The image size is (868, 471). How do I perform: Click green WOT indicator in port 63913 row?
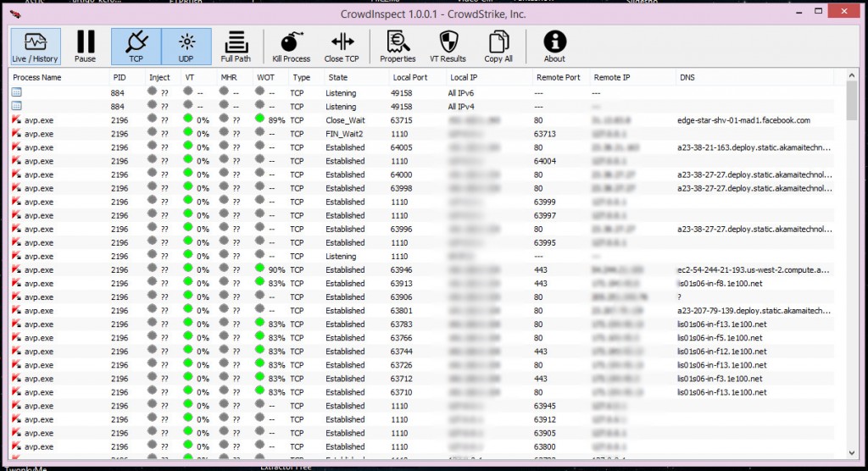pos(259,282)
